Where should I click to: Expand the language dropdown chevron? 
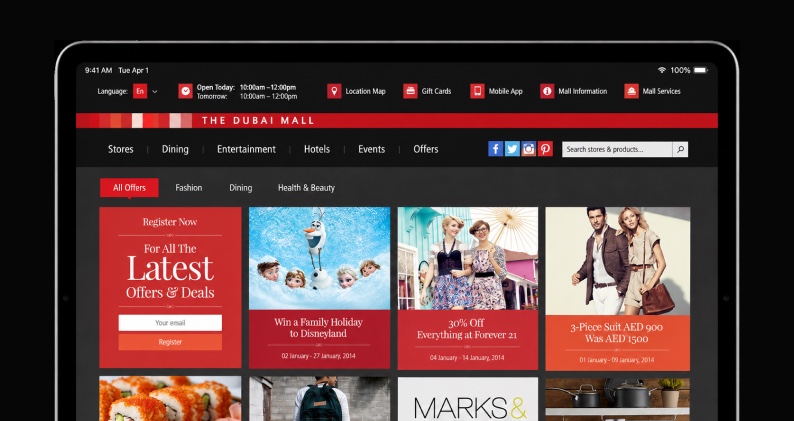tap(155, 92)
